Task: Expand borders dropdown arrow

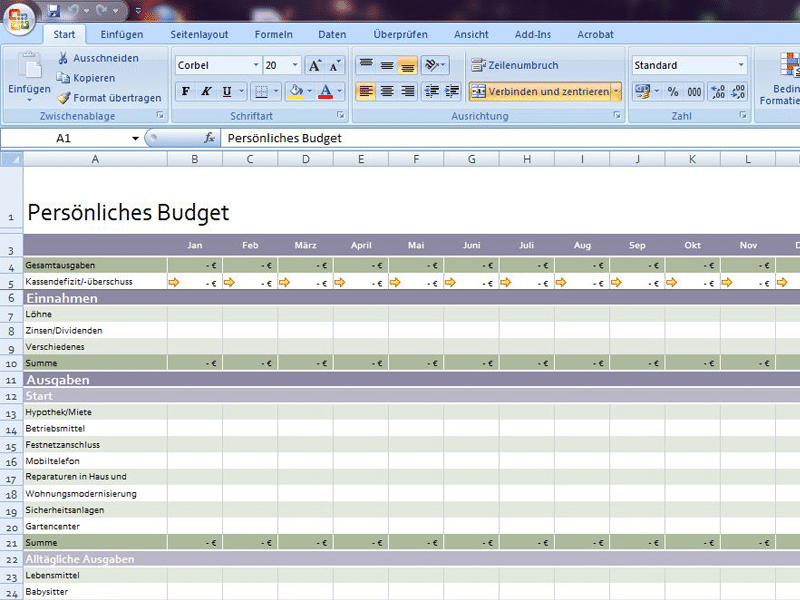Action: pyautogui.click(x=276, y=91)
